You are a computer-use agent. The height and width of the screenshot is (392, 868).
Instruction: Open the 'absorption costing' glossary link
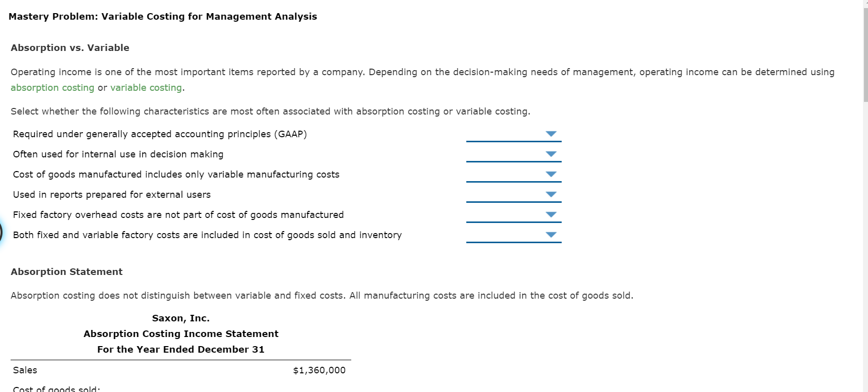pyautogui.click(x=52, y=88)
